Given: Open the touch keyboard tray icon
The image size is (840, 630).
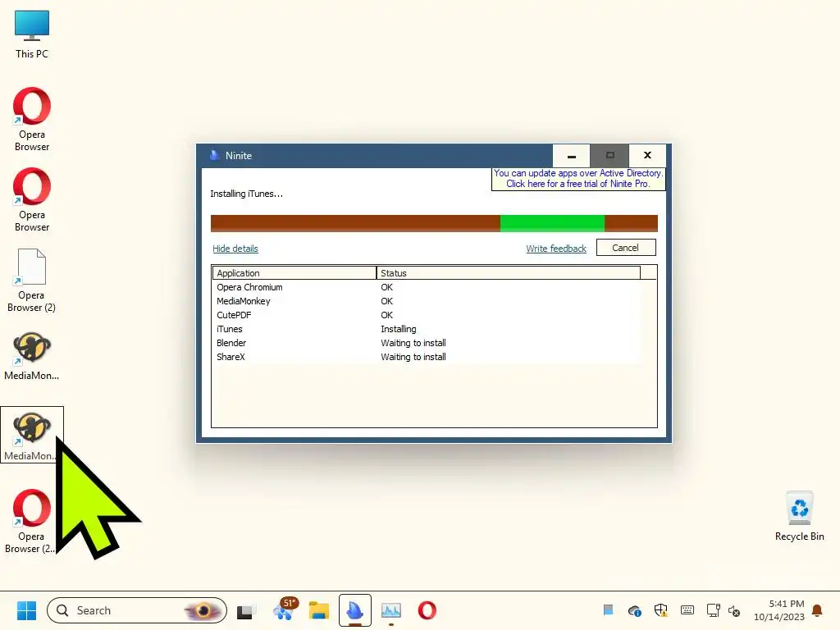Looking at the screenshot, I should point(687,610).
